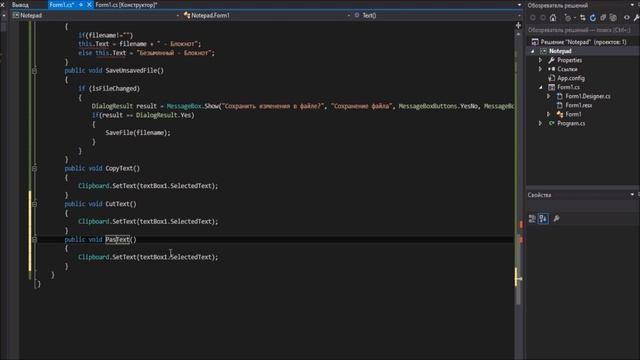Click Show All Files icon

pos(613,18)
